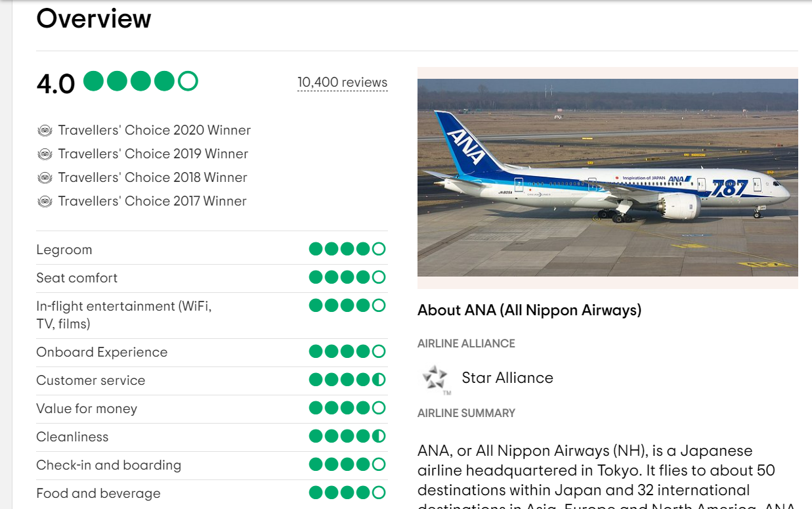
Task: Click the Overview heading
Action: tap(94, 18)
